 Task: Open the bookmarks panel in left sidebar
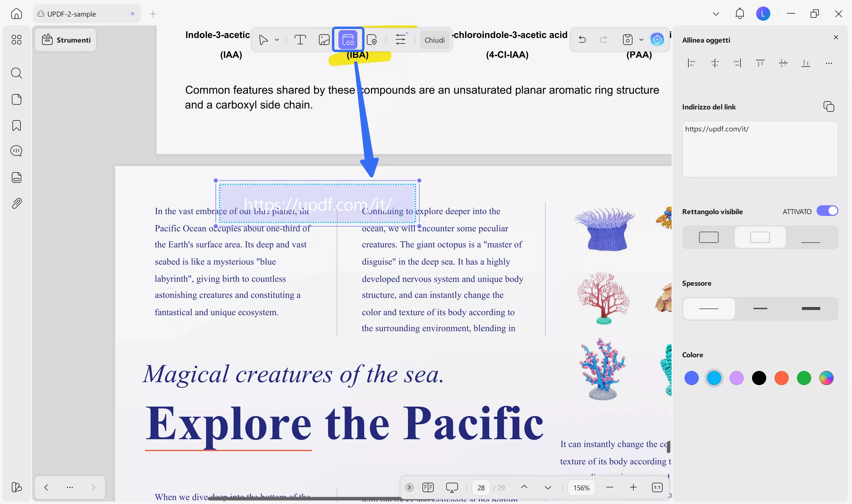(x=16, y=126)
